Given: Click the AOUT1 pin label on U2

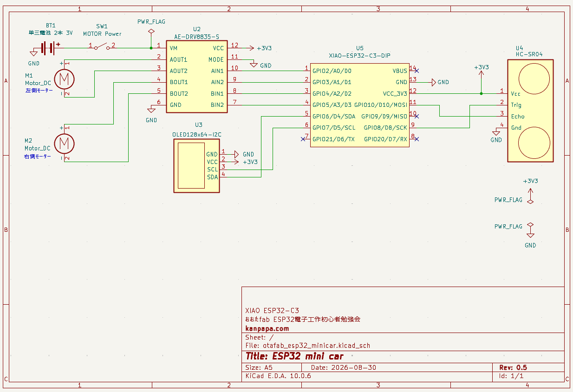Looking at the screenshot, I should click(179, 59).
